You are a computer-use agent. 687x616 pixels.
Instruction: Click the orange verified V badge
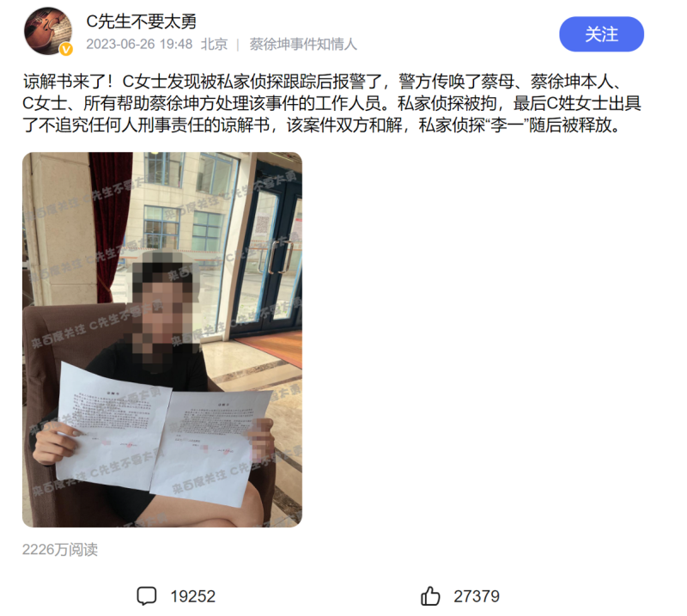coord(66,50)
